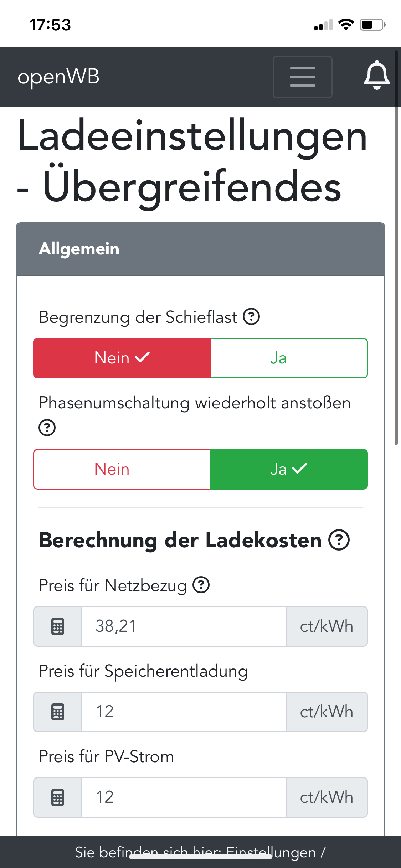Collapse the Allgemein section header
Viewport: 401px width, 868px height.
coord(200,249)
